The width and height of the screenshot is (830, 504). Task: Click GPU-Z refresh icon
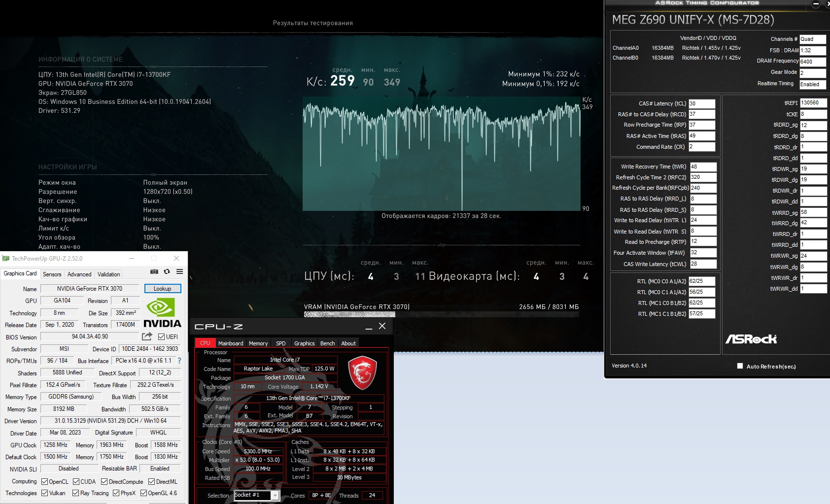click(x=167, y=271)
